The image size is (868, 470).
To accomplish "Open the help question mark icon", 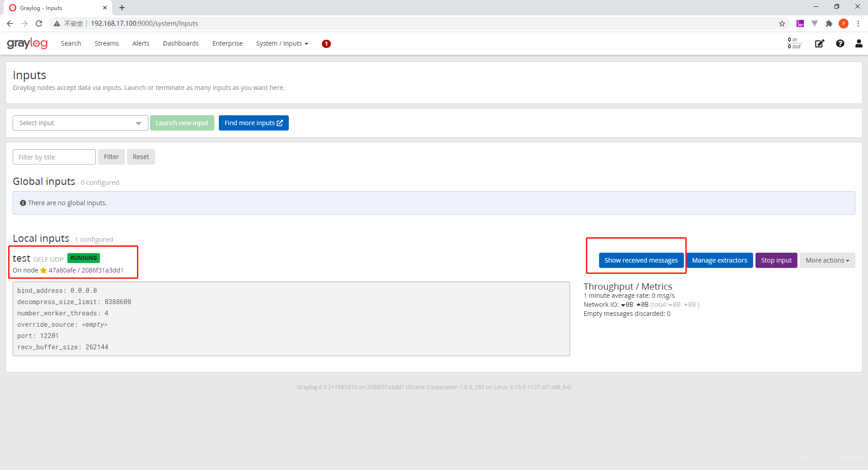I will pyautogui.click(x=840, y=43).
